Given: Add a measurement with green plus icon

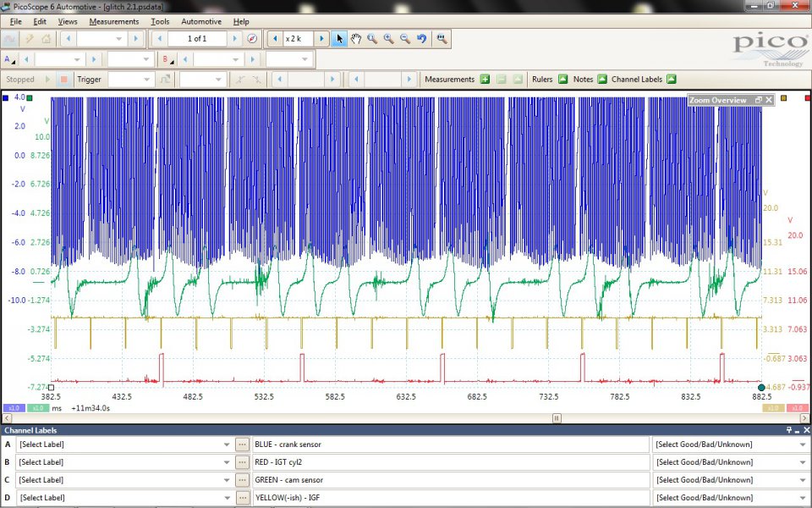Looking at the screenshot, I should [x=485, y=80].
